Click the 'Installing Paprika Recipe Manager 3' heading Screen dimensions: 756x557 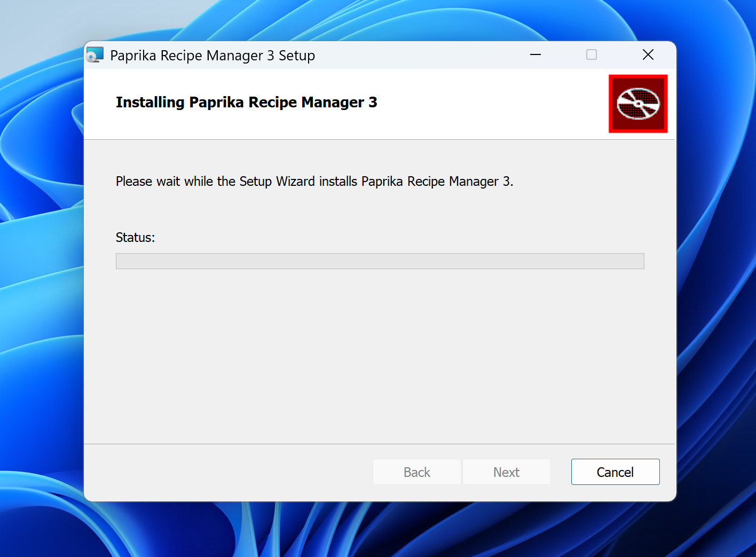246,102
